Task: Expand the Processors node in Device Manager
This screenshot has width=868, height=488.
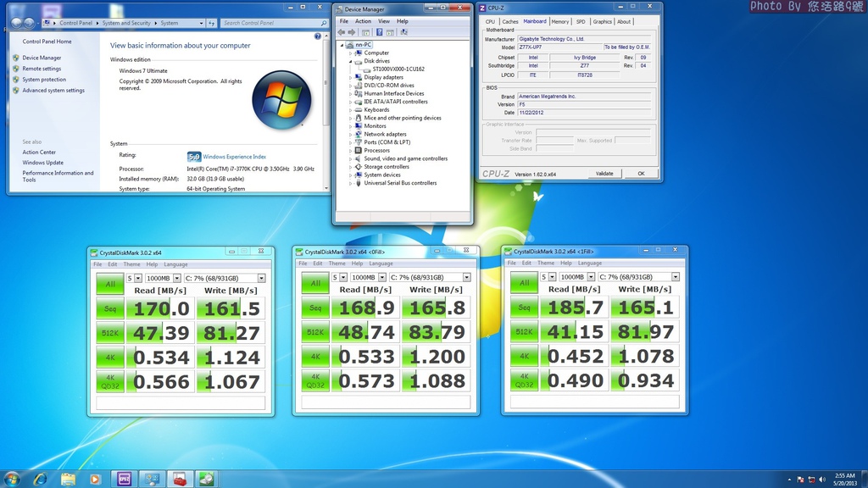Action: point(350,151)
